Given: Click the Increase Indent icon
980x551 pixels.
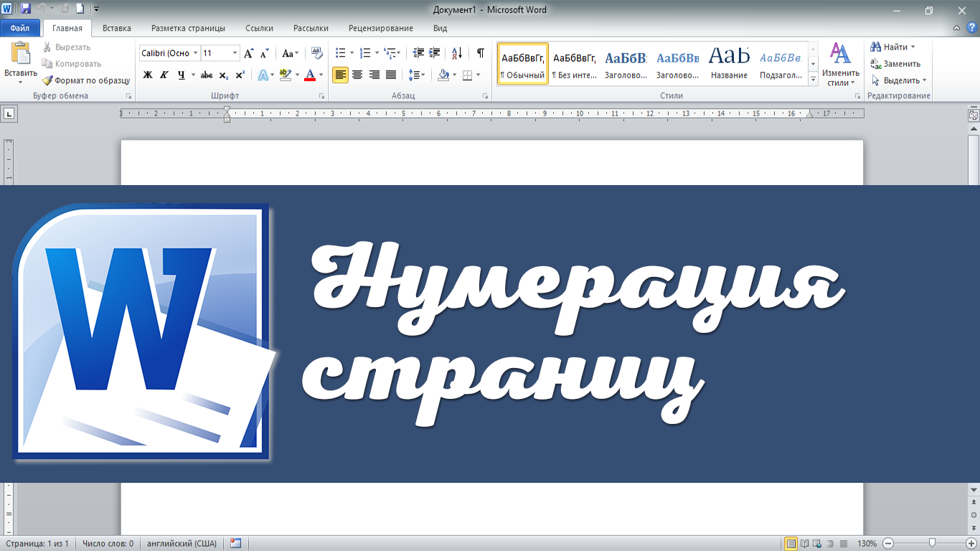Looking at the screenshot, I should click(435, 53).
